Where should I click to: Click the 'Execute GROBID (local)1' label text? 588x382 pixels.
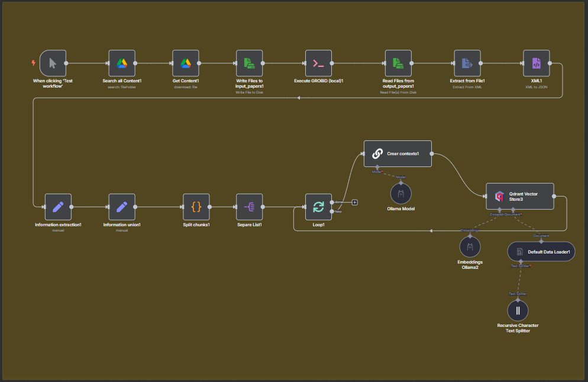point(318,81)
